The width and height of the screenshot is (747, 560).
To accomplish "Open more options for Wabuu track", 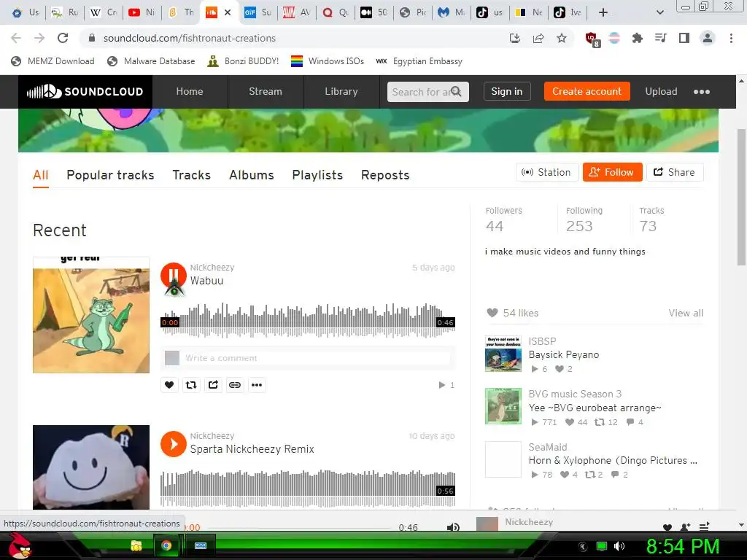I will pyautogui.click(x=257, y=385).
